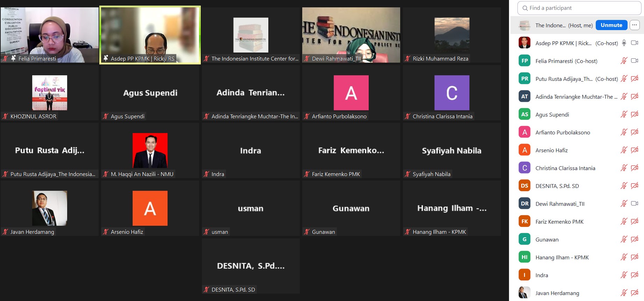Click the Unmute button for the host
Screen dimensions: 644x301
pos(611,25)
